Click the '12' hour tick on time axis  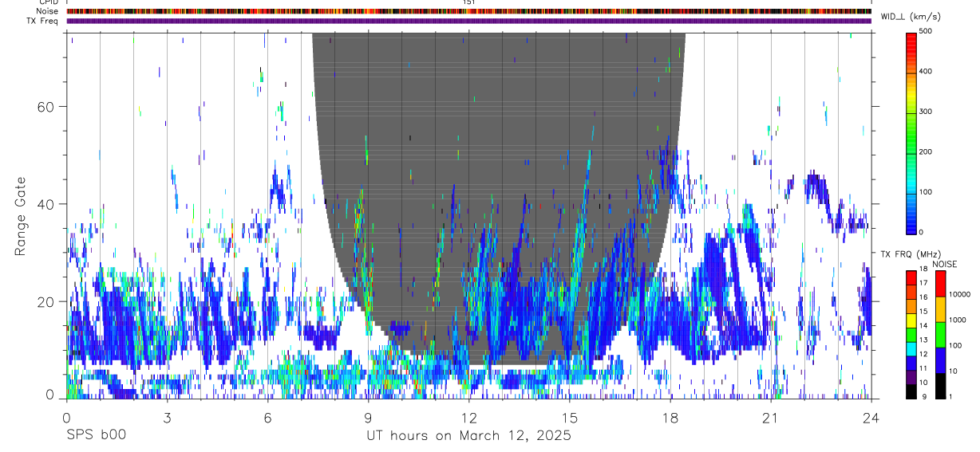coord(468,418)
